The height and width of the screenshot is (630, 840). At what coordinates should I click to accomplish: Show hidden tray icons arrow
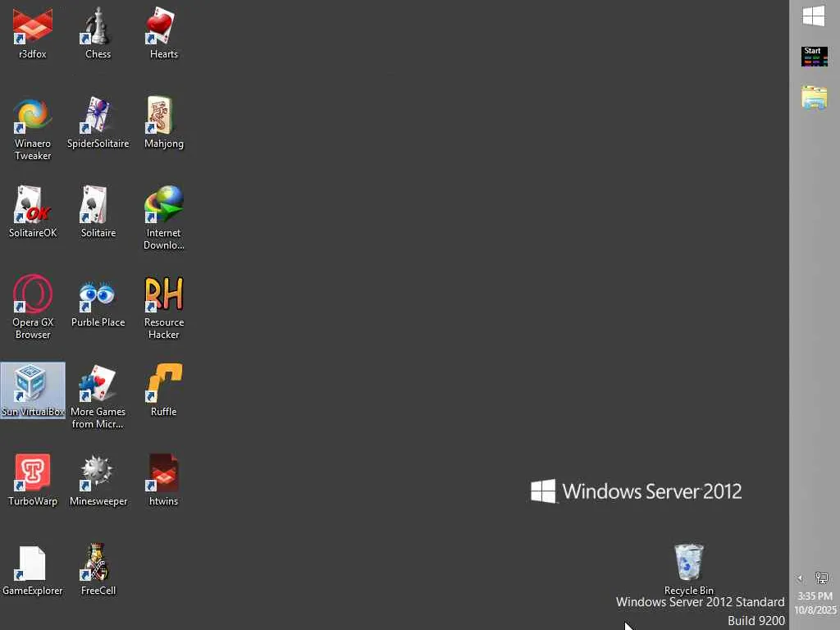click(x=800, y=578)
